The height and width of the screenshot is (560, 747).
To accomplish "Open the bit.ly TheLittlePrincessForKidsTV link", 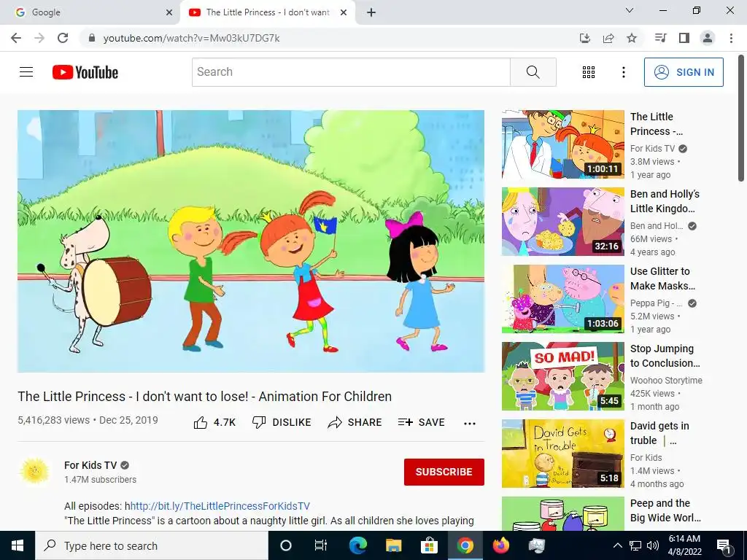I will pos(220,506).
